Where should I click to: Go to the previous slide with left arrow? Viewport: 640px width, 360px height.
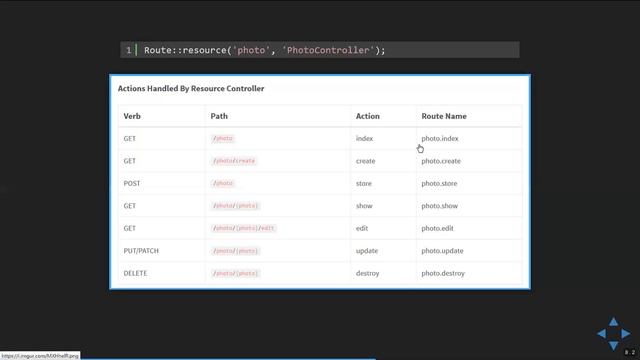602,334
